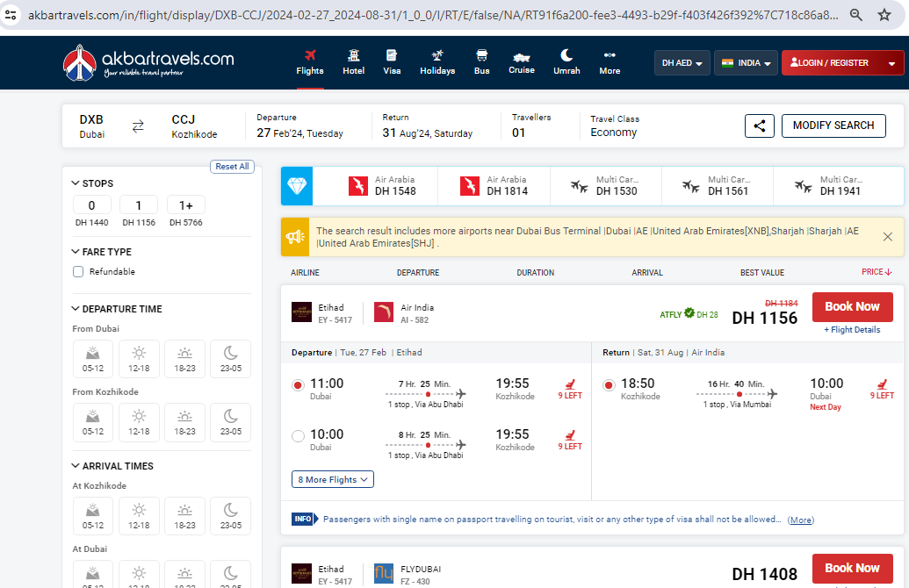The width and height of the screenshot is (909, 588).
Task: Check the Refundable checkbox
Action: pos(78,272)
